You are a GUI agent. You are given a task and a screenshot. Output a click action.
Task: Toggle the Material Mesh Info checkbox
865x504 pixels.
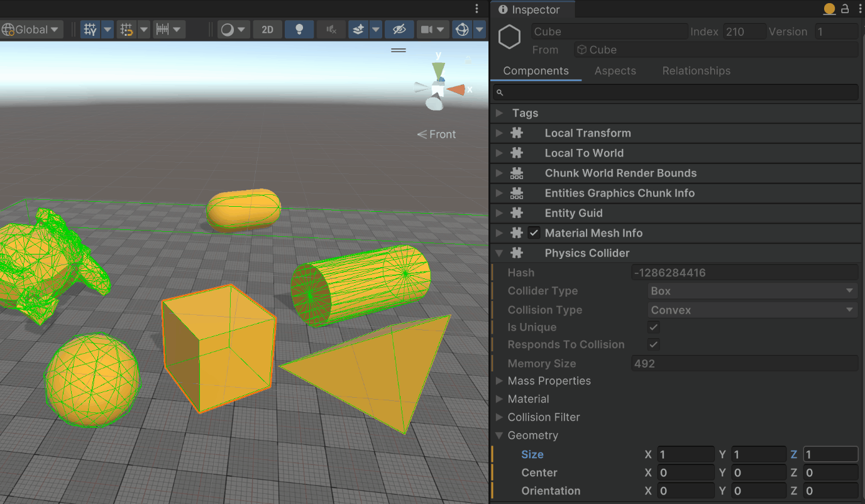click(x=534, y=233)
